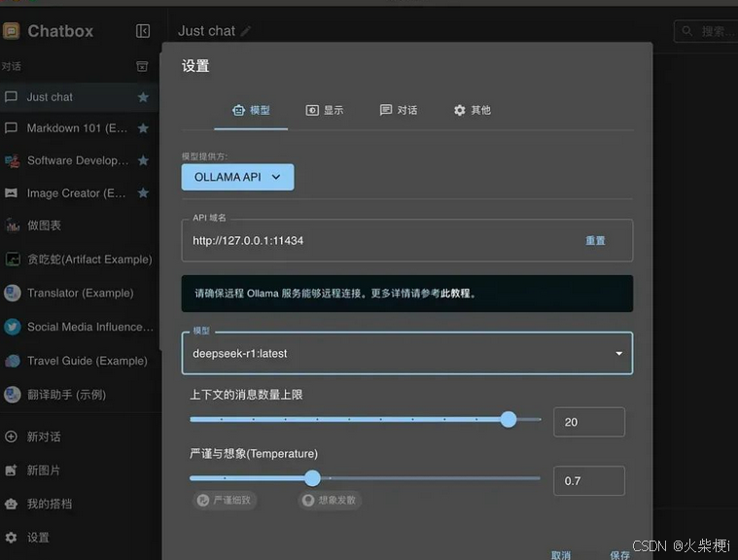Open the Travel Guide (Example) conversation
This screenshot has height=560, width=738.
coord(79,361)
